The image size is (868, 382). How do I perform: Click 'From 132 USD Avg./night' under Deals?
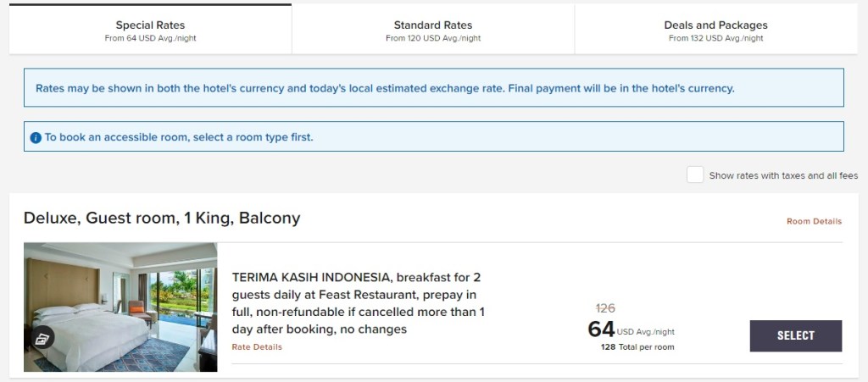[x=715, y=39]
